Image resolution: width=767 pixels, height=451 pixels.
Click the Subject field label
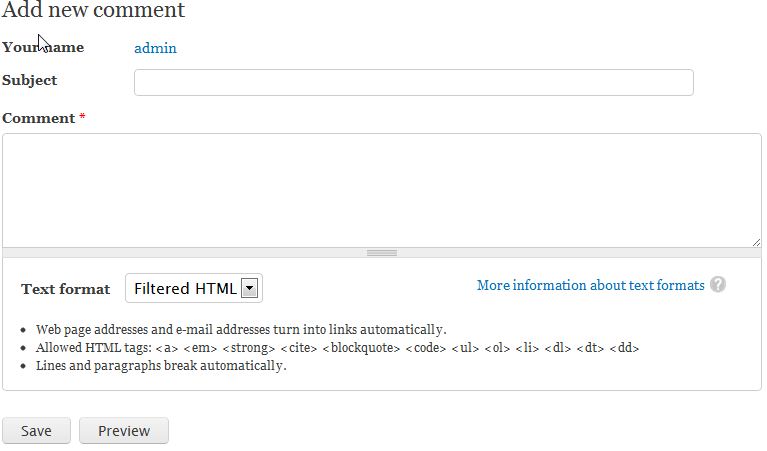30,80
